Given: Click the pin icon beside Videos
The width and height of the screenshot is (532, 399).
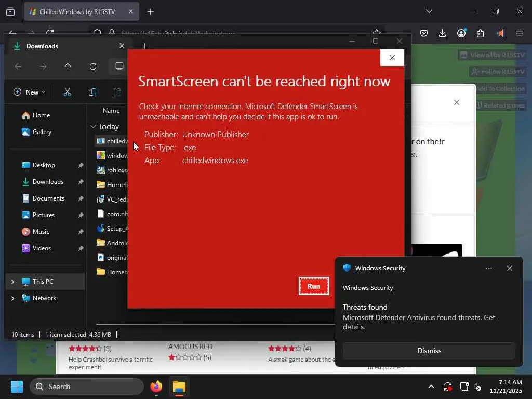Looking at the screenshot, I should [81, 248].
